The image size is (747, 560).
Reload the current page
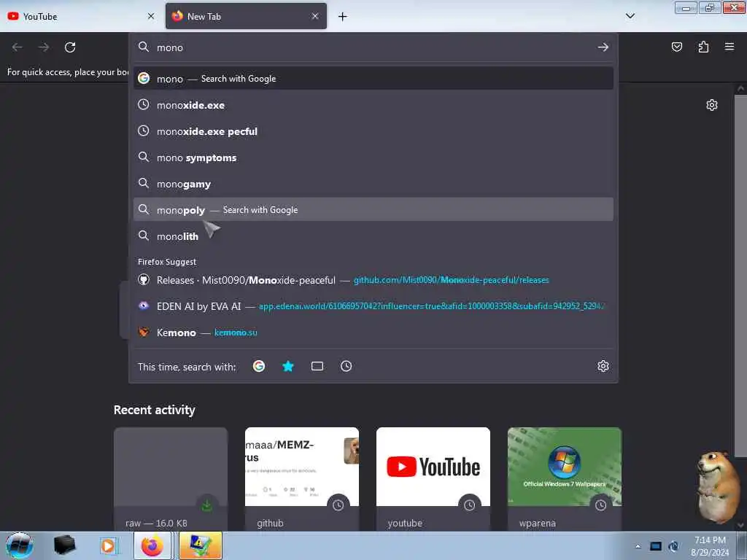tap(70, 47)
